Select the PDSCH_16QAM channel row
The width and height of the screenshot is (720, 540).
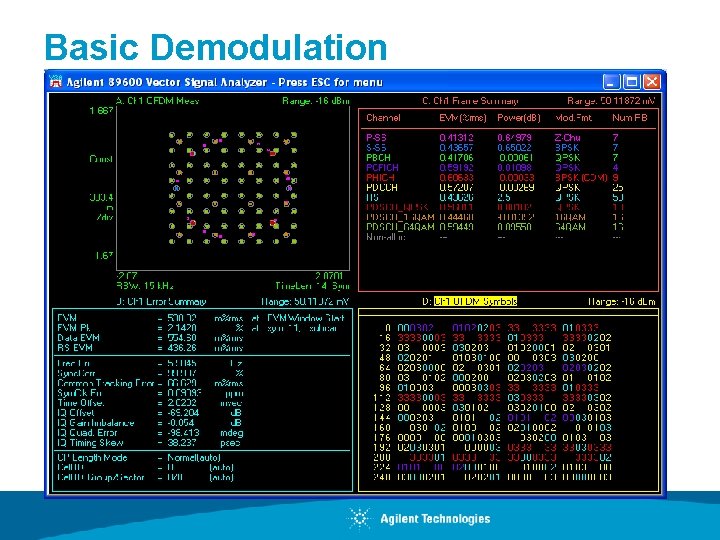click(x=494, y=217)
